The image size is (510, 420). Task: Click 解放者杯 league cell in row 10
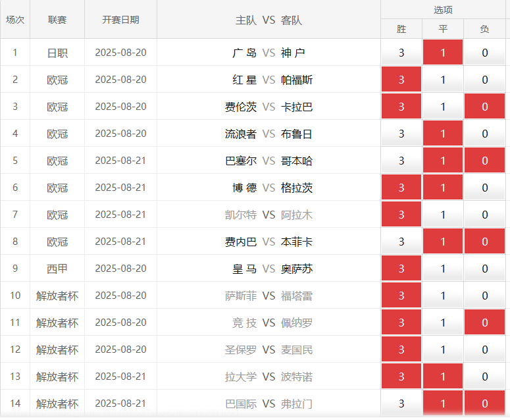tap(57, 296)
